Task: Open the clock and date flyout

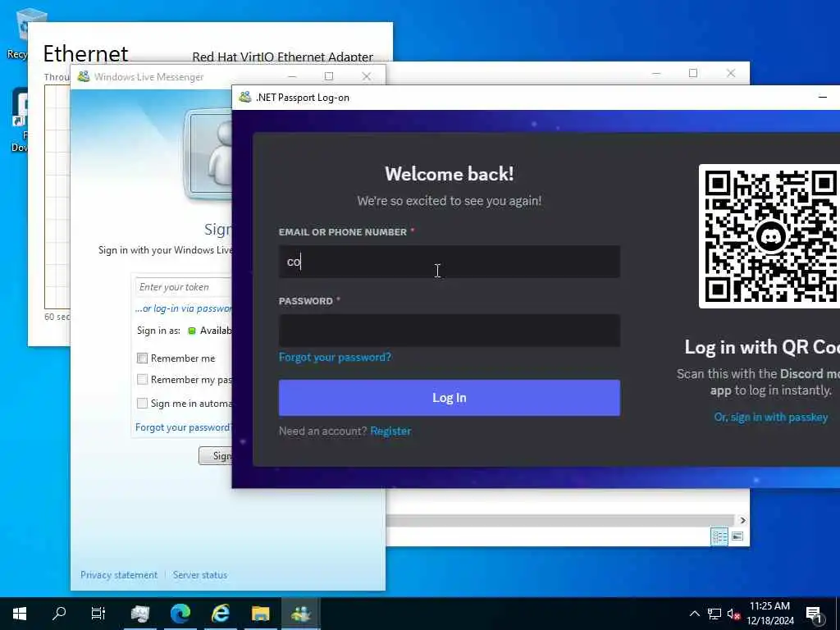Action: 769,614
